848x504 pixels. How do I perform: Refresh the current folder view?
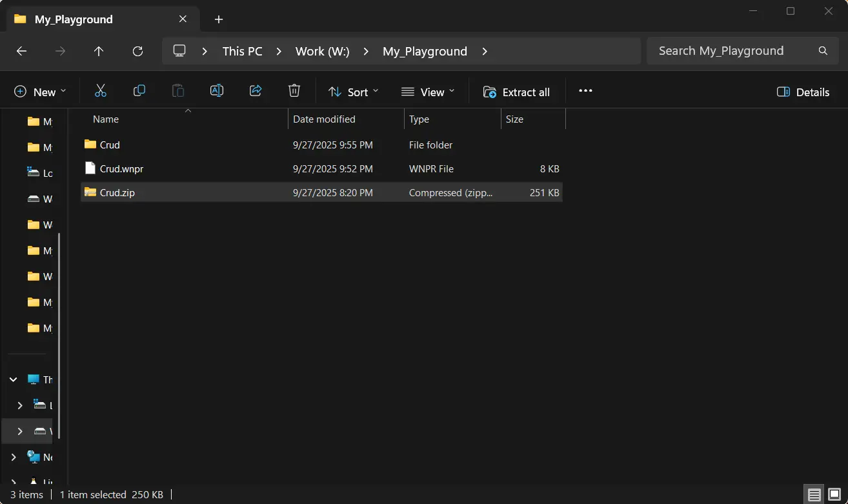[137, 51]
